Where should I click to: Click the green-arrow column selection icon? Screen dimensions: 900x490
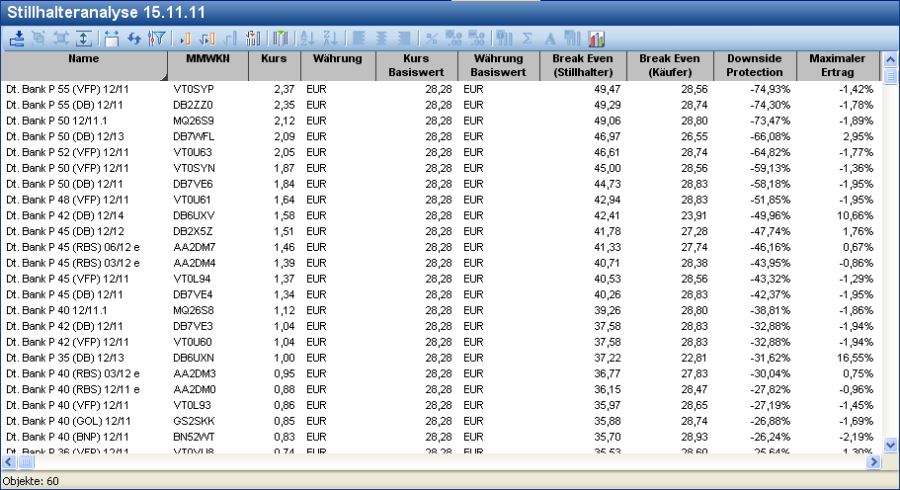[x=281, y=39]
